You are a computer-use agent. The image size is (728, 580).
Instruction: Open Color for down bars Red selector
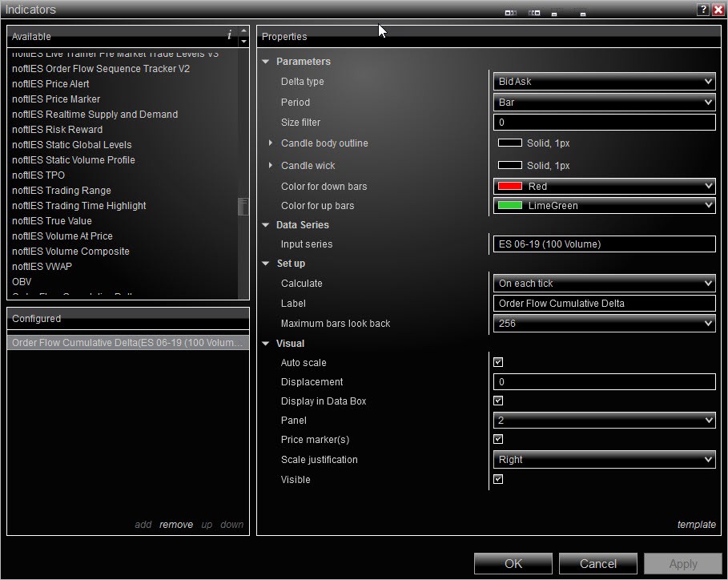click(x=605, y=187)
